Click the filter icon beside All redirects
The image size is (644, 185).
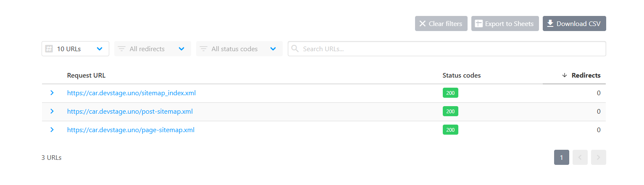click(122, 49)
